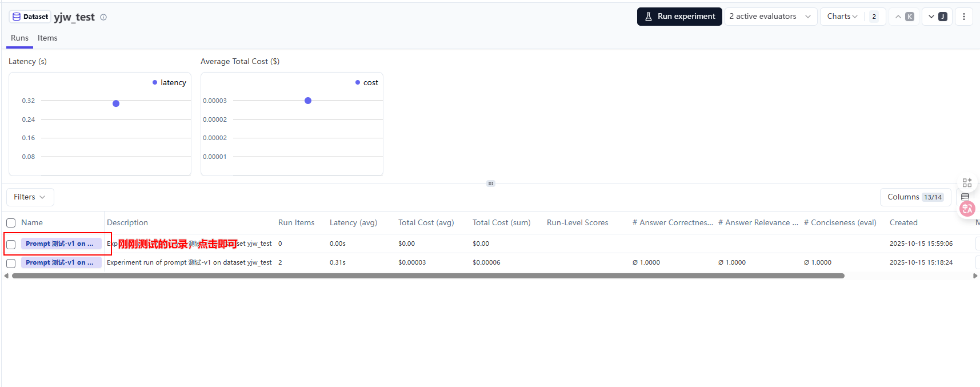980x387 pixels.
Task: Click the Description column header
Action: pos(127,222)
